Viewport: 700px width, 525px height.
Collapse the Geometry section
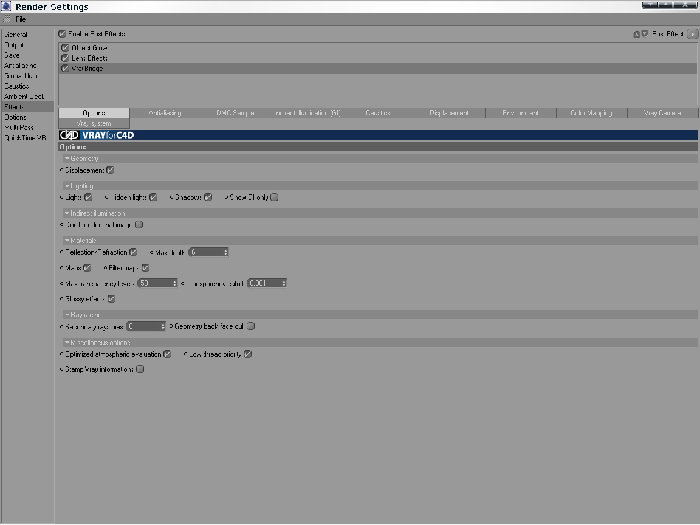coord(67,158)
